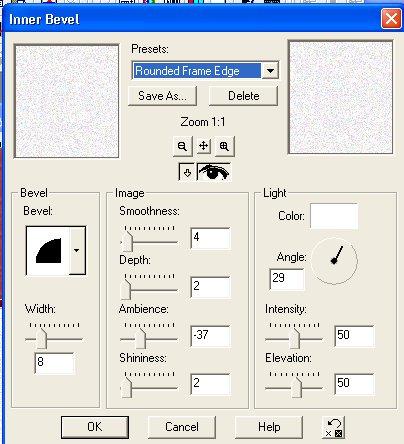The image size is (404, 444).
Task: Click the Smoothness slider handle
Action: tap(127, 242)
